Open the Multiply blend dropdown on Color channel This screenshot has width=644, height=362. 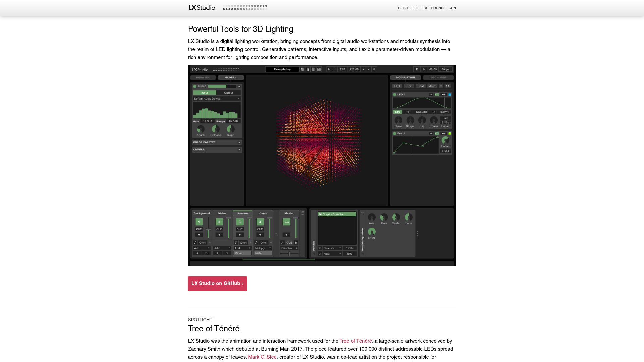(263, 248)
